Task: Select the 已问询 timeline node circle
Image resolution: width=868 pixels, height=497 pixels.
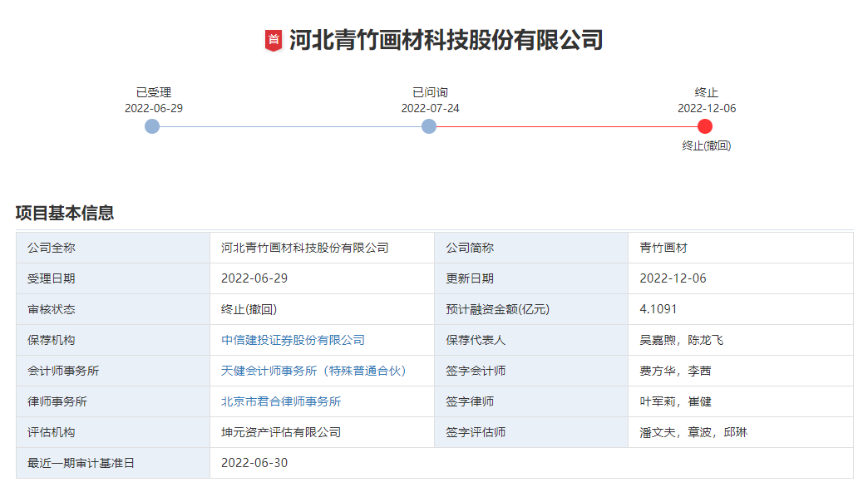Action: [429, 126]
